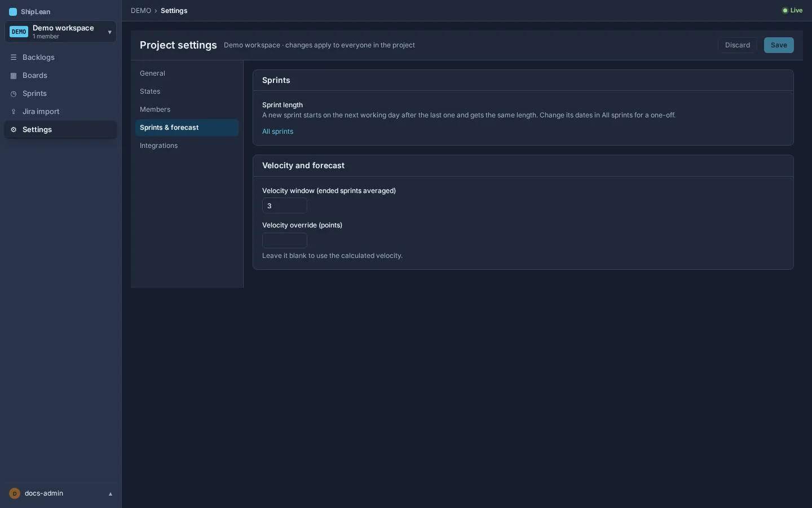Select the Sprints & forecast tab
This screenshot has width=812, height=508.
[x=187, y=128]
